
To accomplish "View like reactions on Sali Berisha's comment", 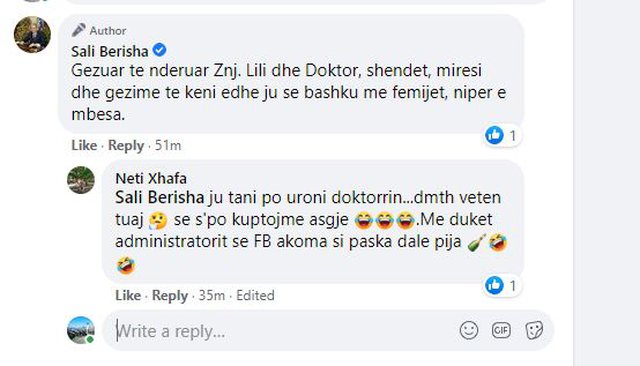I will 502,135.
